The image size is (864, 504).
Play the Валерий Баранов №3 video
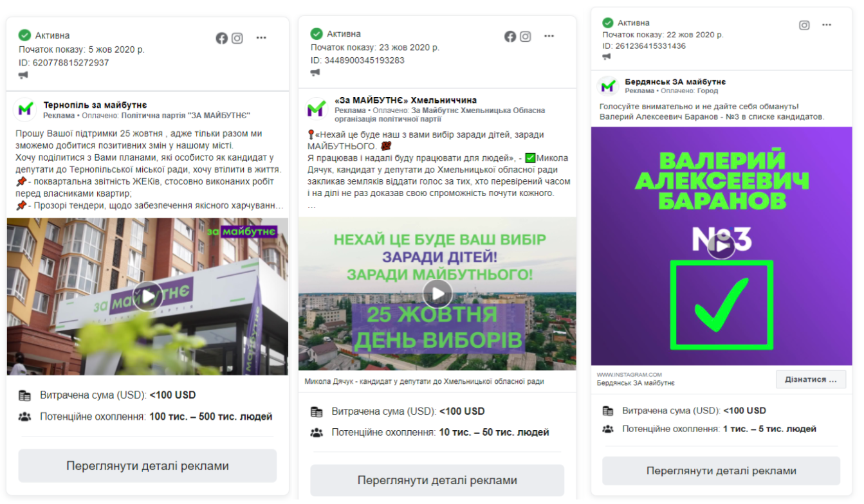(721, 245)
